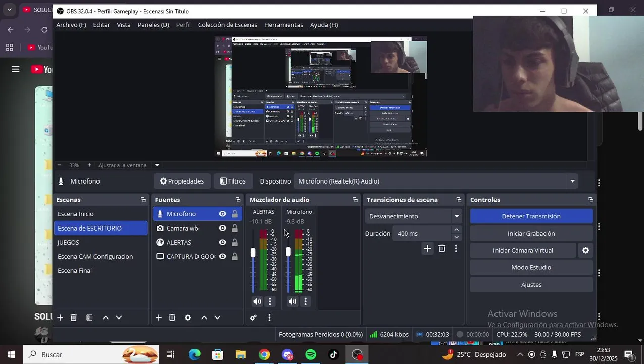This screenshot has width=644, height=364.
Task: Zoom out preview with minus icon
Action: coord(59,165)
